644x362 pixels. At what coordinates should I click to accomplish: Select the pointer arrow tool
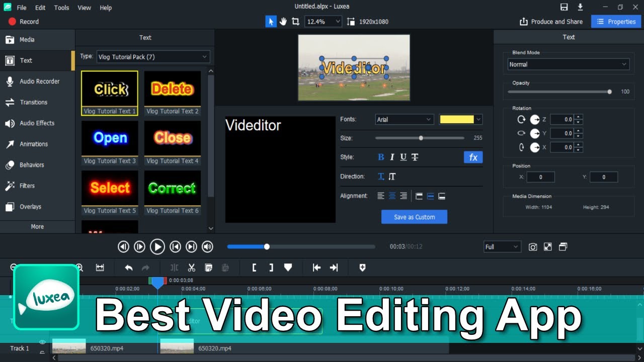(x=271, y=22)
